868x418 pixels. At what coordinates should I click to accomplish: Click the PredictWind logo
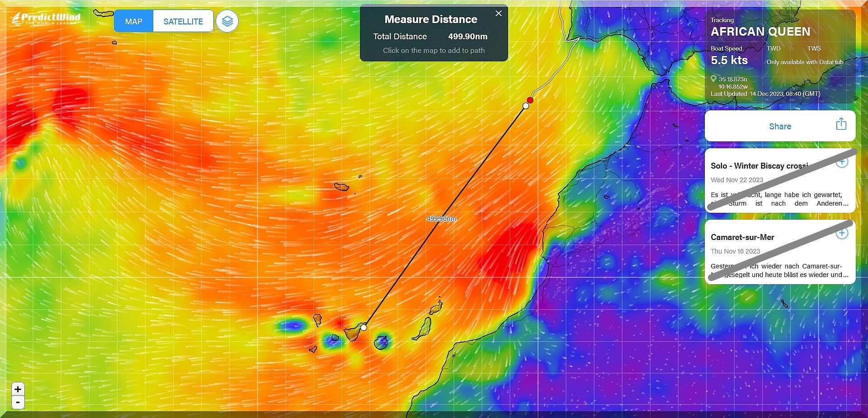(x=46, y=19)
